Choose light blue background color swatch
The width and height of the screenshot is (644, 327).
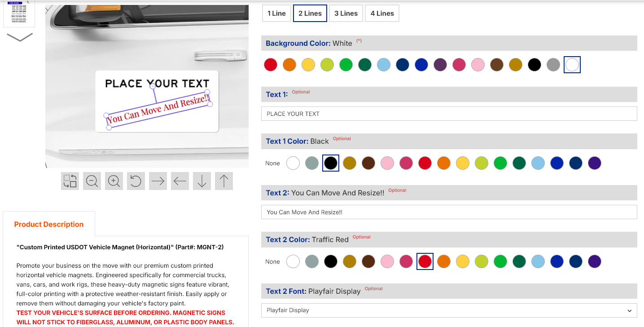point(384,65)
